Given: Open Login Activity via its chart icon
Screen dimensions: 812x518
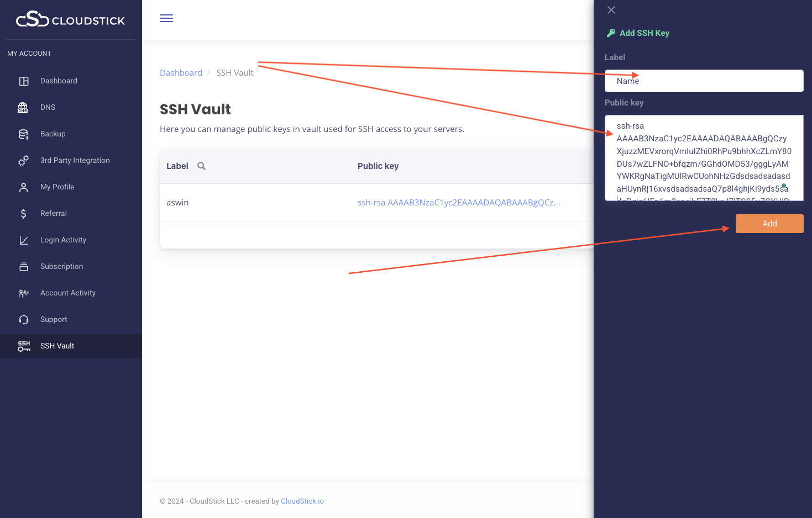Looking at the screenshot, I should tap(23, 240).
